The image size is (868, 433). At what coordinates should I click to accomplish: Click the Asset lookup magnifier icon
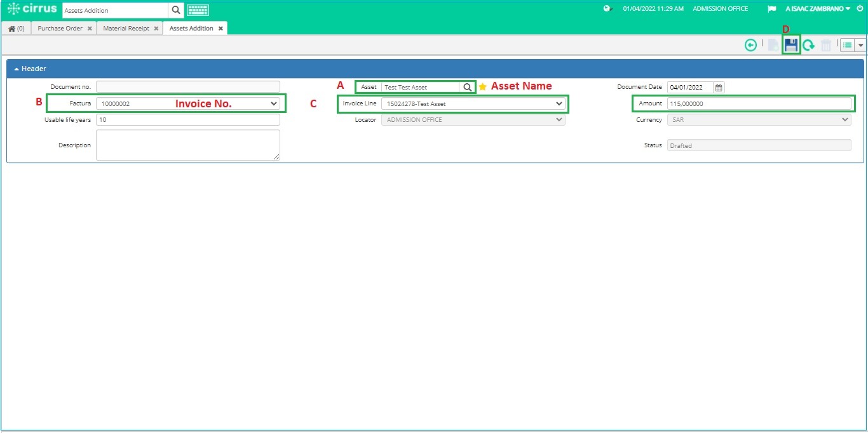[467, 87]
